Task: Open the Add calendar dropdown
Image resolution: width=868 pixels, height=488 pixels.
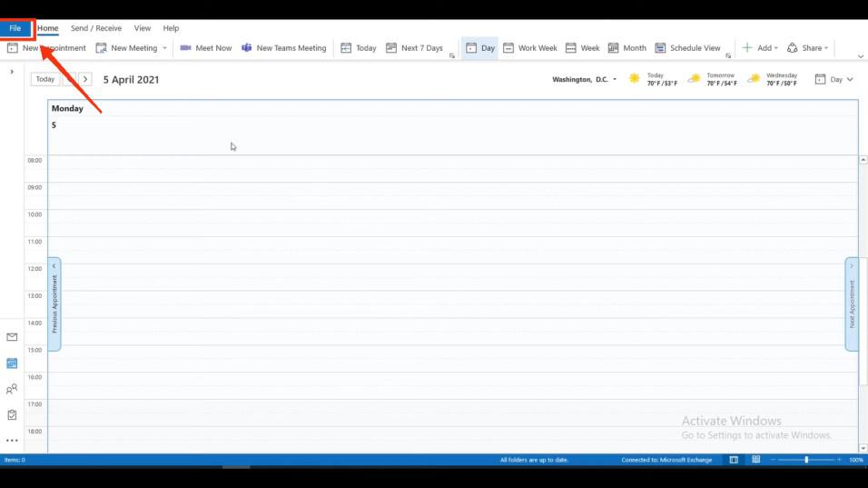Action: coord(760,48)
